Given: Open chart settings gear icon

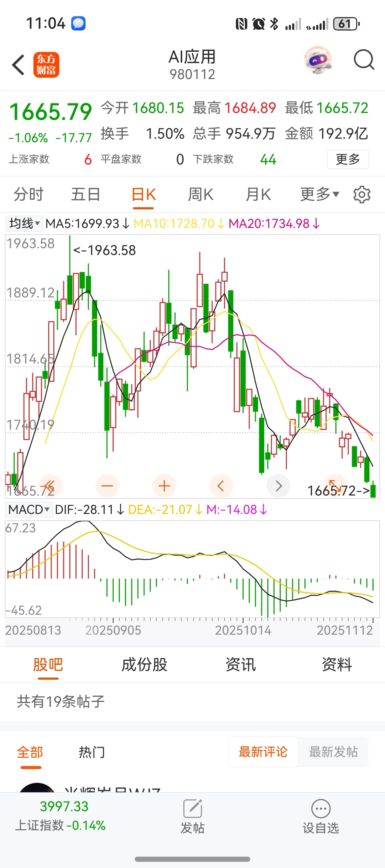Looking at the screenshot, I should [x=362, y=194].
